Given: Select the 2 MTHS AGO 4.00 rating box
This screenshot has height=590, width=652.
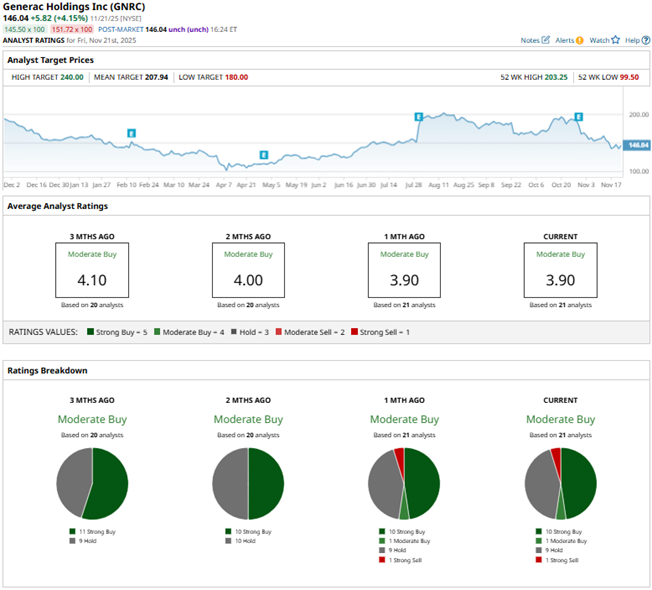Looking at the screenshot, I should click(x=248, y=270).
